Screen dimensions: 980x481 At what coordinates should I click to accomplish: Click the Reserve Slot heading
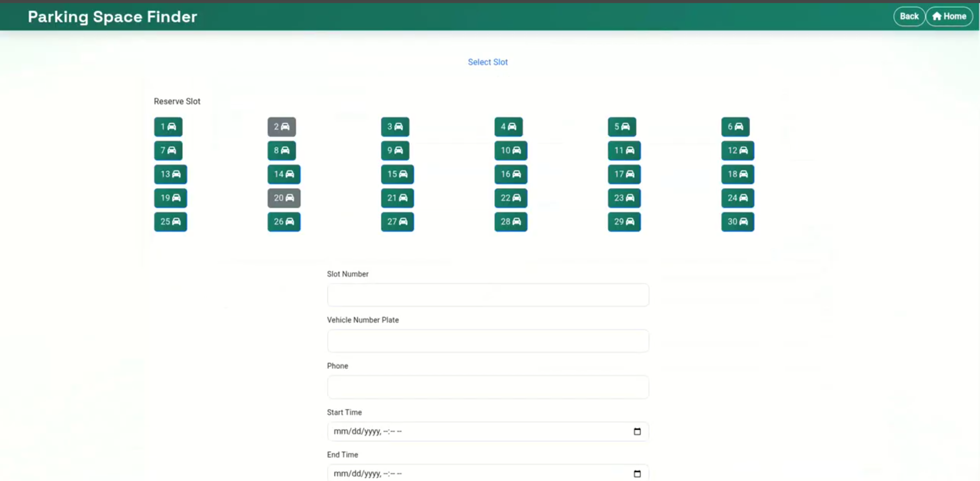[177, 102]
